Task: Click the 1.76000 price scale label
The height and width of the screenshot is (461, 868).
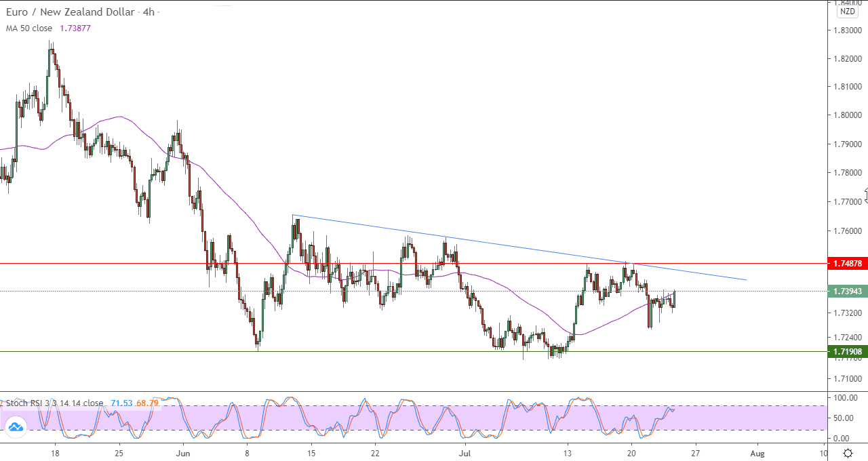Action: click(x=849, y=231)
